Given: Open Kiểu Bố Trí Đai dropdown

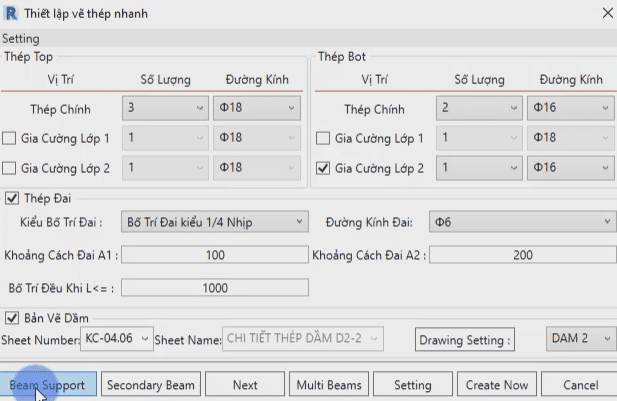Looking at the screenshot, I should pyautogui.click(x=215, y=222).
